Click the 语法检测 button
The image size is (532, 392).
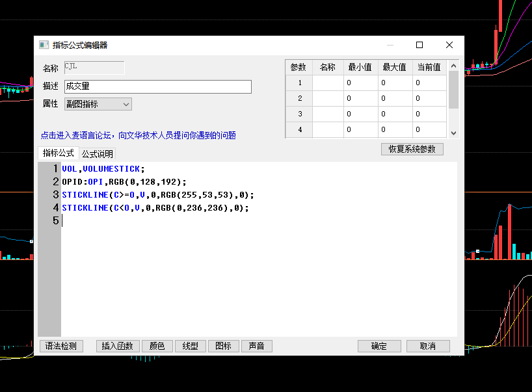point(61,346)
